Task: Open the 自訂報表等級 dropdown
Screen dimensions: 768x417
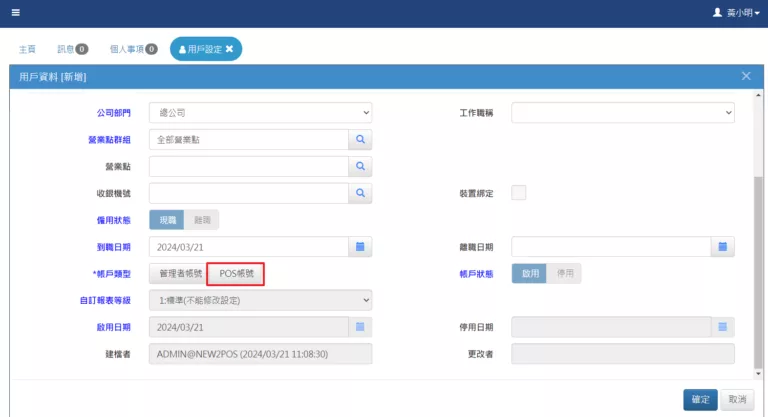Action: click(x=260, y=300)
